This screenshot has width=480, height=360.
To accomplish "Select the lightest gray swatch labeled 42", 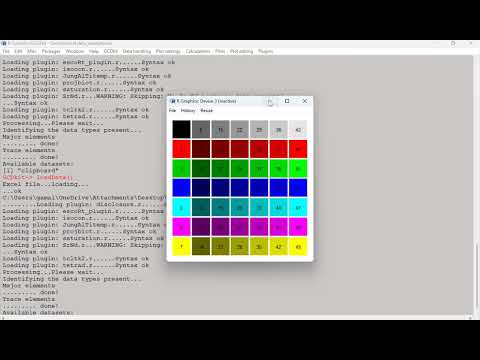I will (x=298, y=129).
